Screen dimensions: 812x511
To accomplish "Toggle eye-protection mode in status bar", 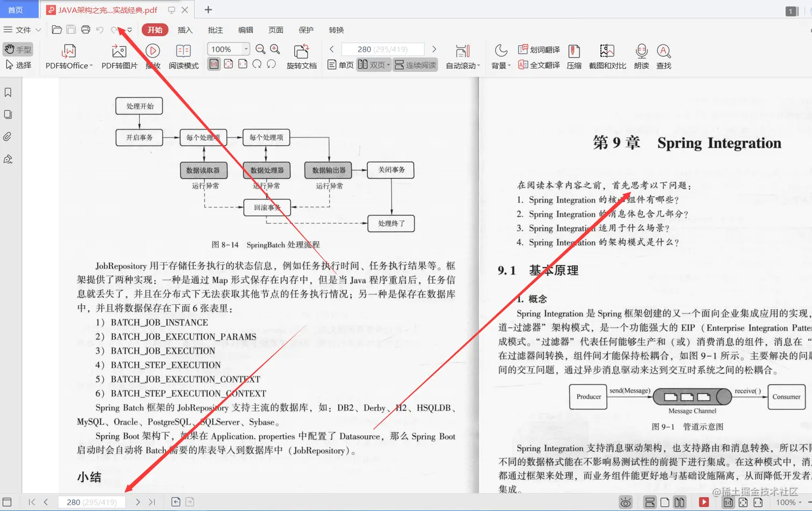I will [626, 502].
